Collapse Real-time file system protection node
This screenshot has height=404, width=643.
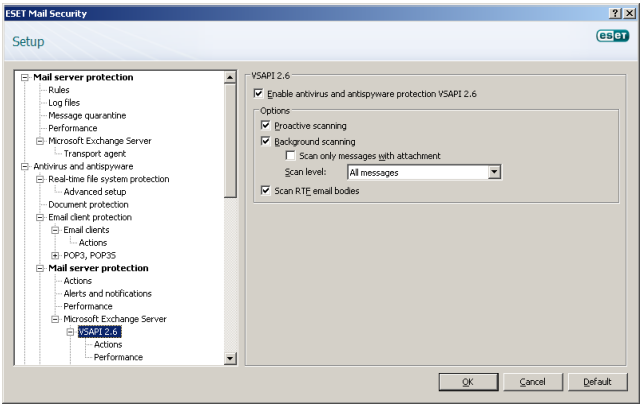click(x=40, y=179)
